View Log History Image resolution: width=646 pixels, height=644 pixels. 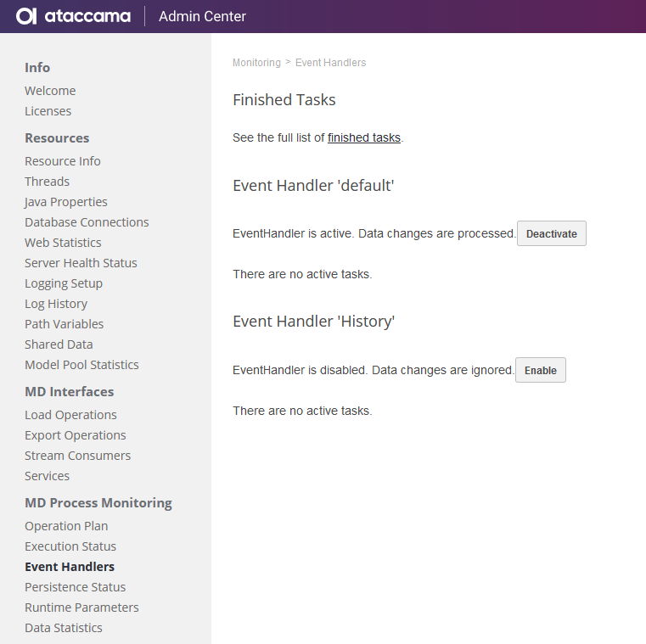(x=56, y=304)
